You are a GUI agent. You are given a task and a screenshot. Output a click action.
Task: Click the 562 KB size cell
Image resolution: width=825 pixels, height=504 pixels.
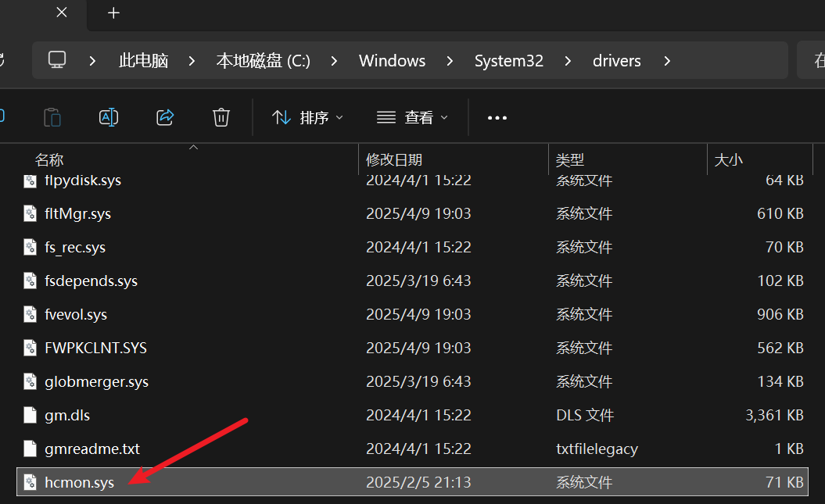[x=780, y=348]
